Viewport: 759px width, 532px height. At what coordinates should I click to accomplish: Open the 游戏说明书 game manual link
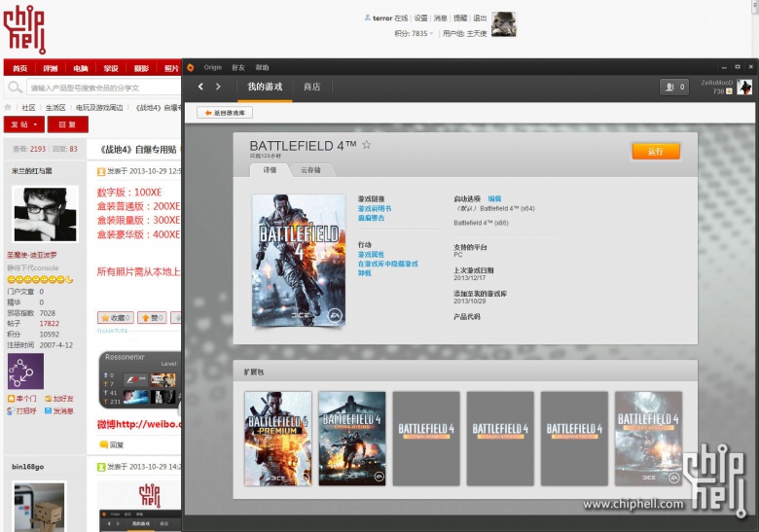tap(375, 208)
